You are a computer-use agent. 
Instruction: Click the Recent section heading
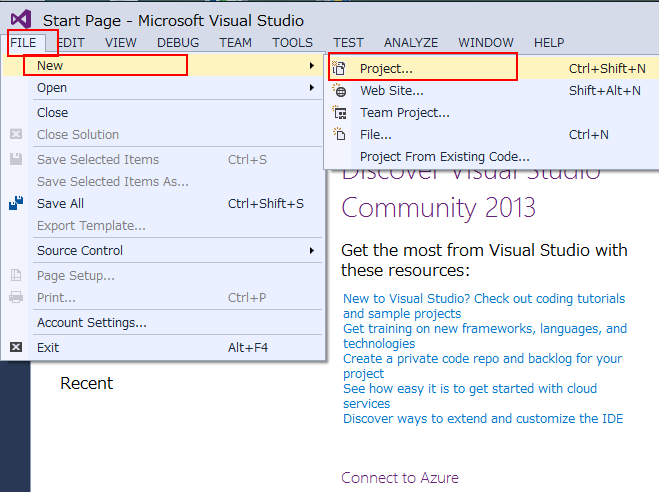(x=87, y=383)
